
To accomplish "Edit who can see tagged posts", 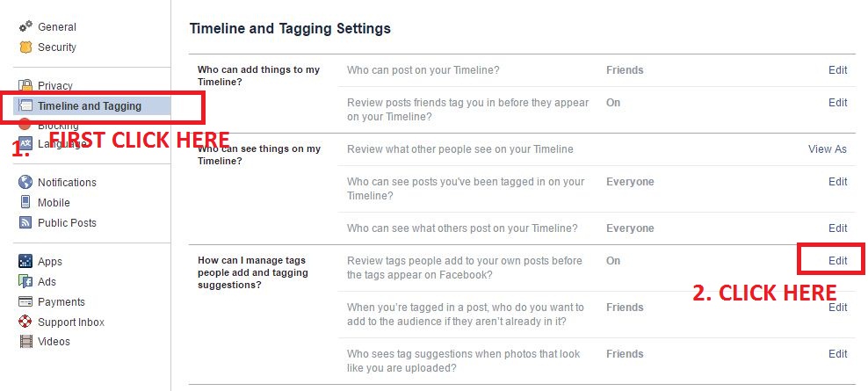I will (x=837, y=182).
